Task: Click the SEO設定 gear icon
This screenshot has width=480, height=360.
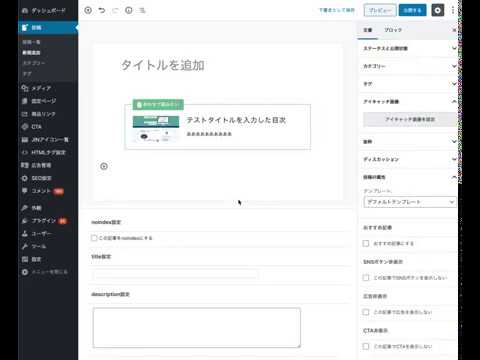Action: coord(25,178)
